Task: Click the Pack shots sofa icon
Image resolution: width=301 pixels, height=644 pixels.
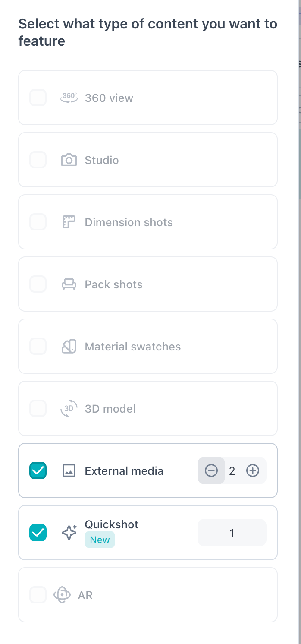Action: [x=69, y=284]
